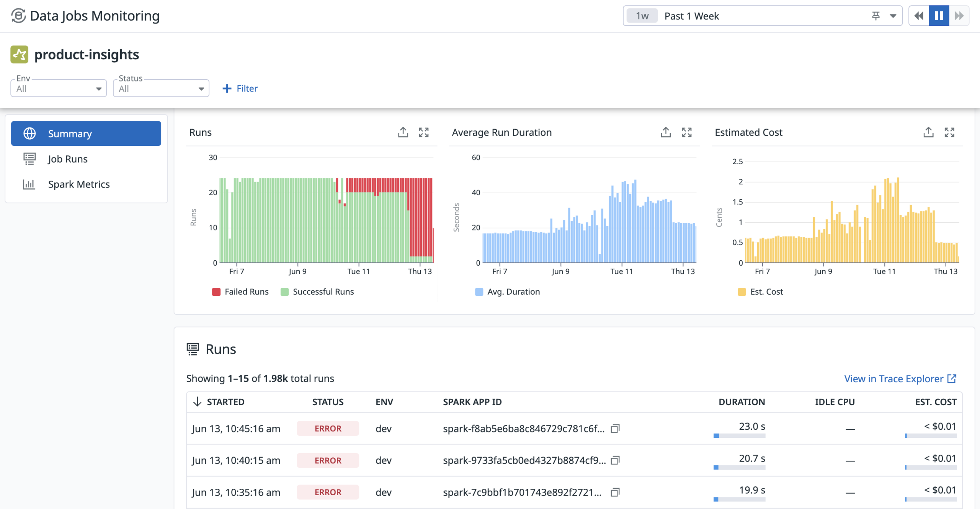
Task: Switch to Spark Metrics section
Action: 86,184
